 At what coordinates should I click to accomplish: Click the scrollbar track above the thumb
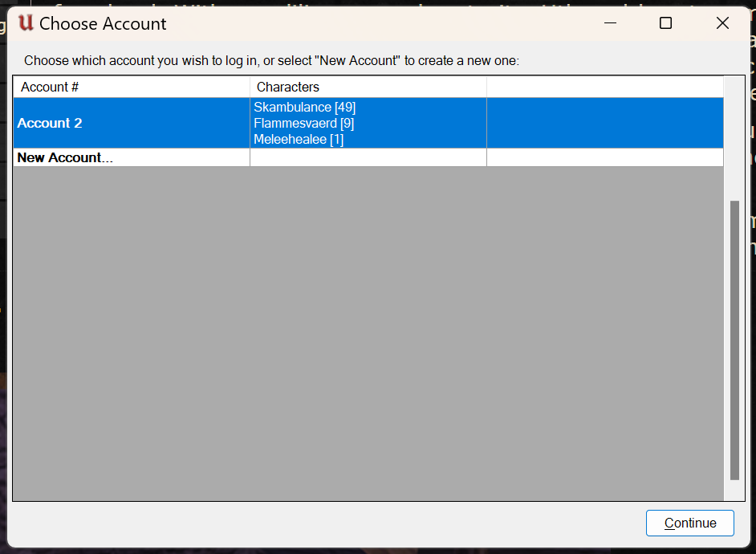(x=734, y=136)
